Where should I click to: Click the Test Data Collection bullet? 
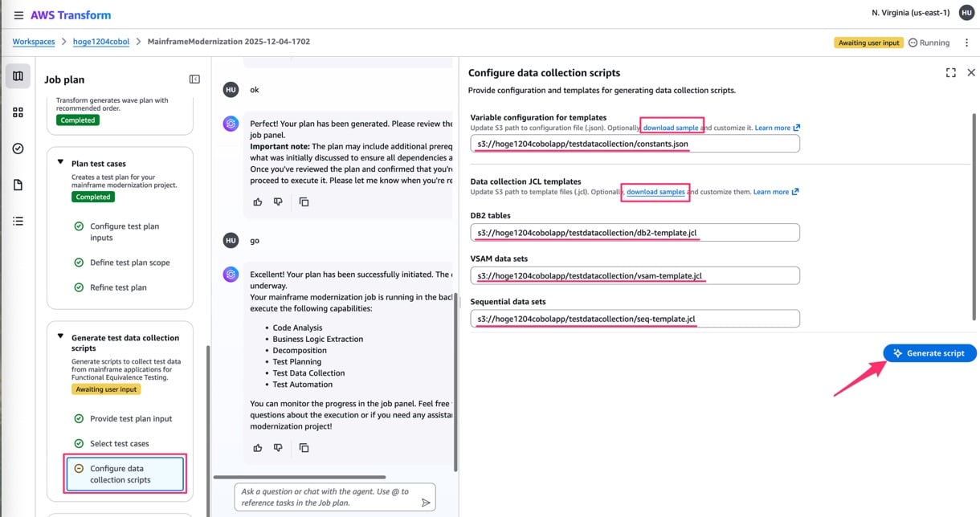tap(308, 372)
